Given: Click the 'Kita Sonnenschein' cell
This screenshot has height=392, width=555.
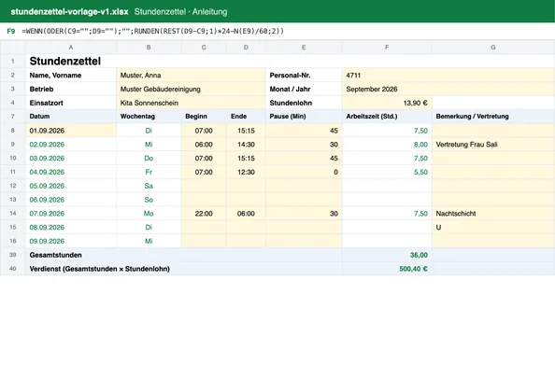Looking at the screenshot, I should click(192, 103).
